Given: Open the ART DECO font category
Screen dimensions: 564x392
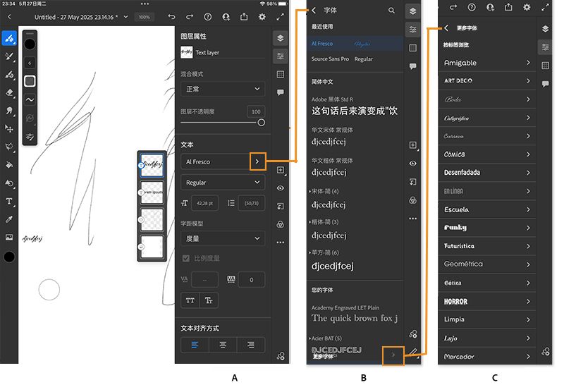Looking at the screenshot, I should [x=487, y=81].
